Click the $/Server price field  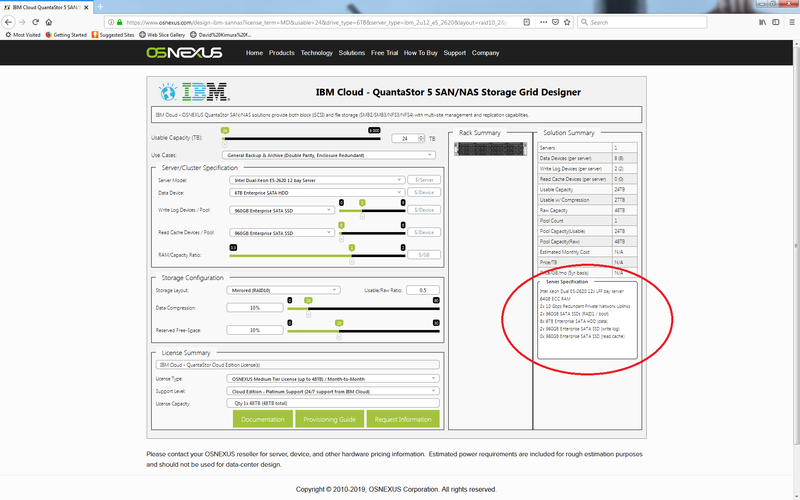click(x=424, y=180)
